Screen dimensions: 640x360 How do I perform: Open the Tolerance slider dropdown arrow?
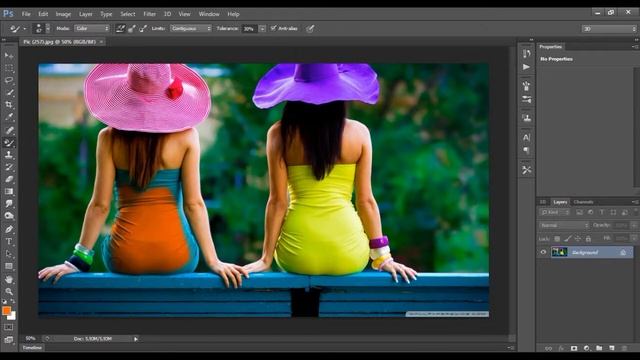(x=262, y=29)
